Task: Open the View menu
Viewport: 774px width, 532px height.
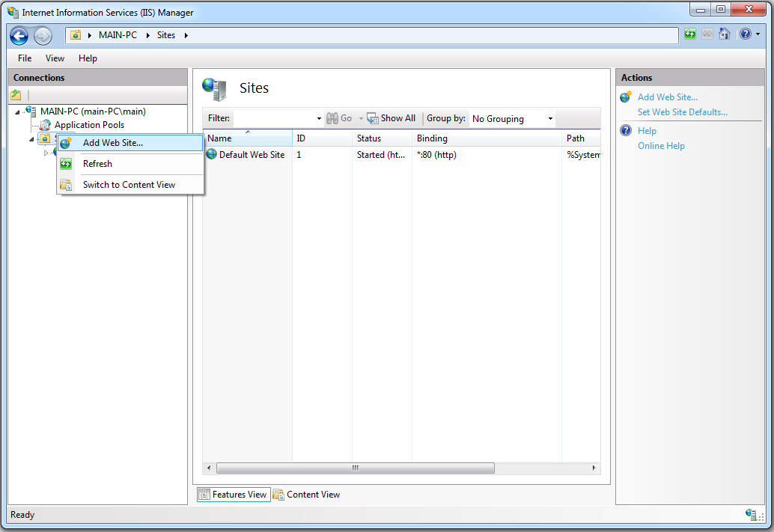Action: point(55,58)
